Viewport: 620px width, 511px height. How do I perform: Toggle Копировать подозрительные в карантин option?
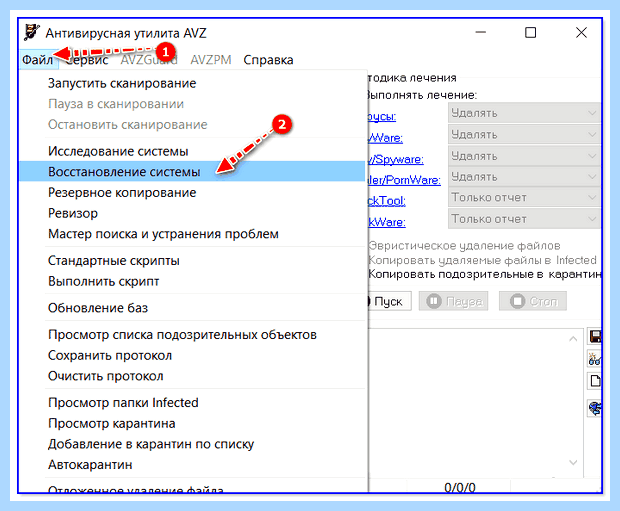(x=485, y=274)
